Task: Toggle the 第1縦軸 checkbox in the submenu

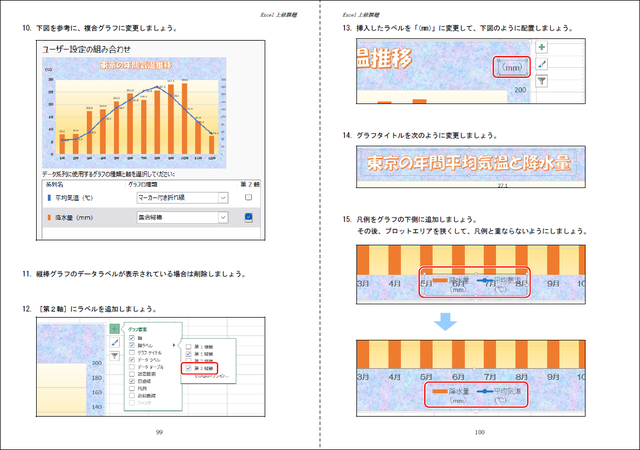Action: point(189,354)
